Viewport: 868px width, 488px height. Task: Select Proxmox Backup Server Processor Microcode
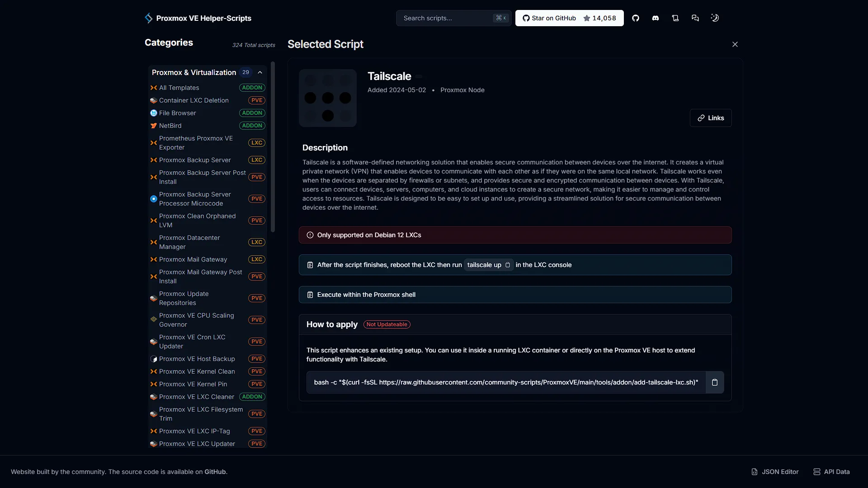click(208, 199)
